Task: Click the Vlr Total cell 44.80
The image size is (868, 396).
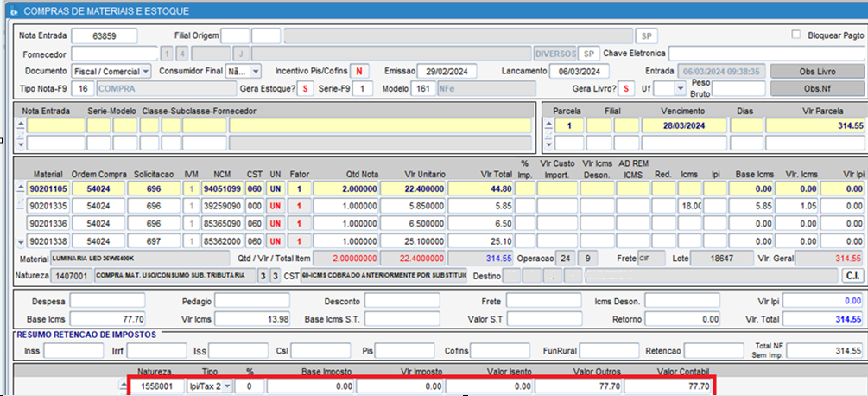Action: 480,188
